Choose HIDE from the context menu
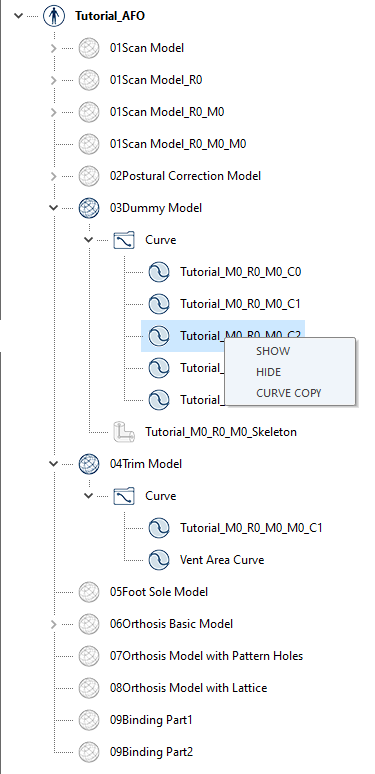This screenshot has height=774, width=375. (x=268, y=372)
